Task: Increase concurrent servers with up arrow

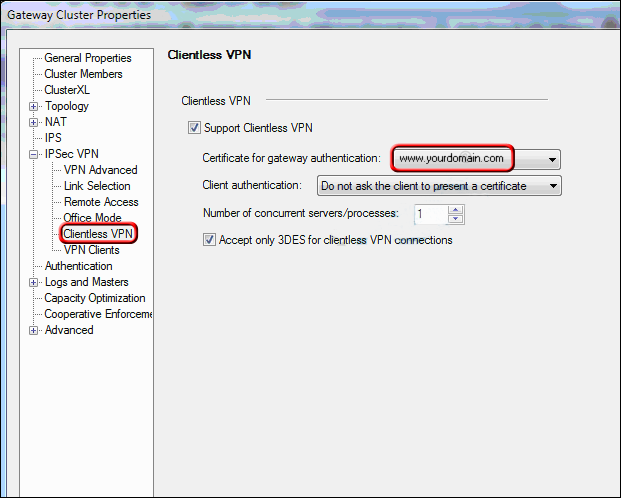Action: tap(455, 210)
